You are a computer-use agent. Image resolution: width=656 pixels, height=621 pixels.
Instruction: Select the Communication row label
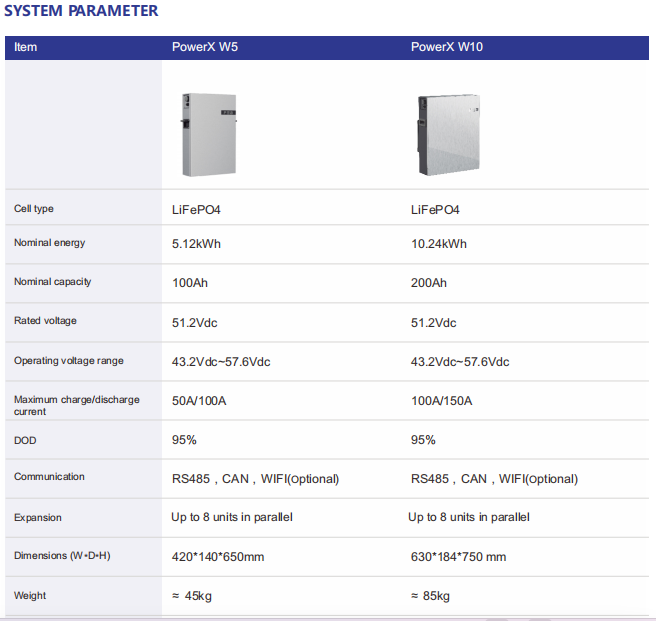pos(49,477)
